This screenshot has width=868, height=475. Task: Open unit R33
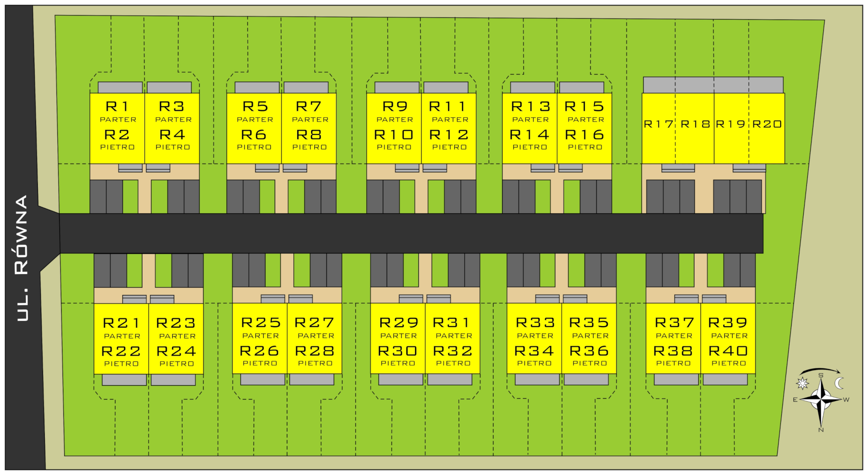pos(536,323)
